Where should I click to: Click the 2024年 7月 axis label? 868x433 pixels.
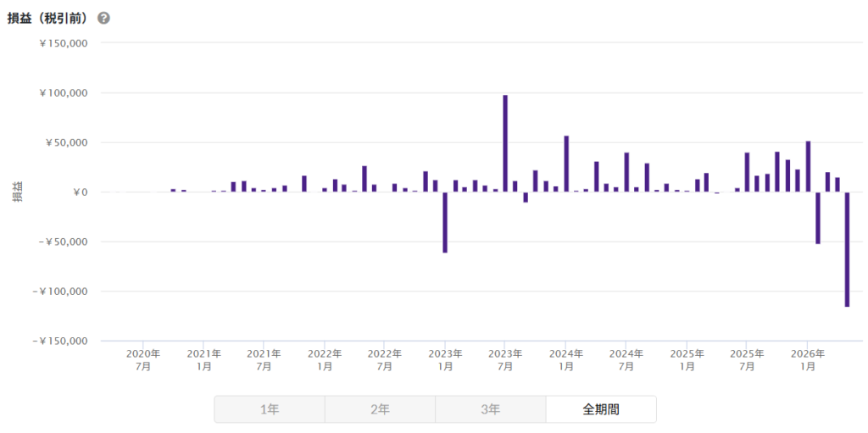click(x=626, y=359)
